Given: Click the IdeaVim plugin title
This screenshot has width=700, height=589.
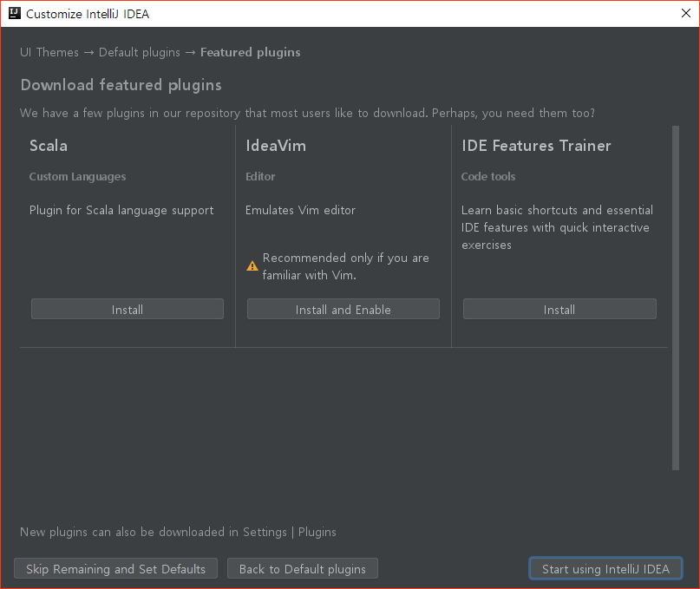Looking at the screenshot, I should (x=276, y=146).
